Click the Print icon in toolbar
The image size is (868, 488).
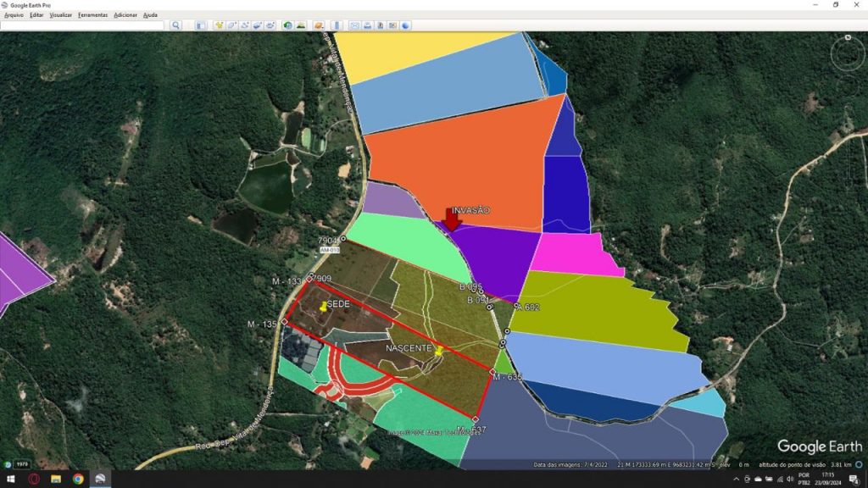367,25
